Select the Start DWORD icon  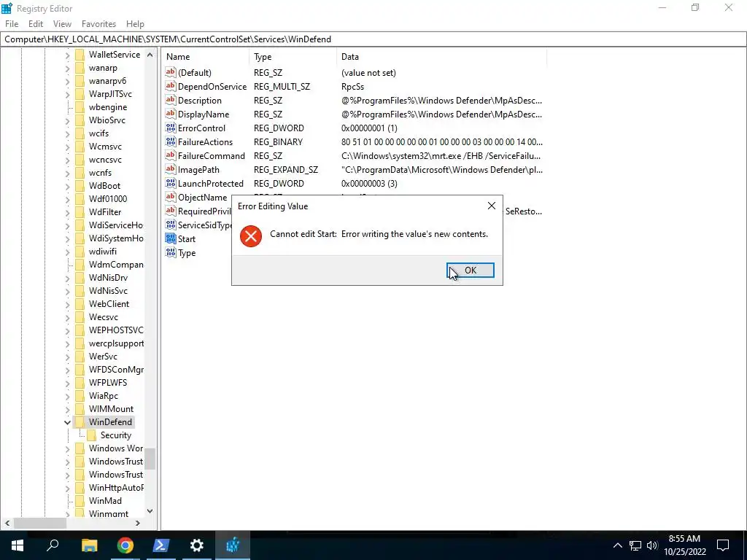171,238
